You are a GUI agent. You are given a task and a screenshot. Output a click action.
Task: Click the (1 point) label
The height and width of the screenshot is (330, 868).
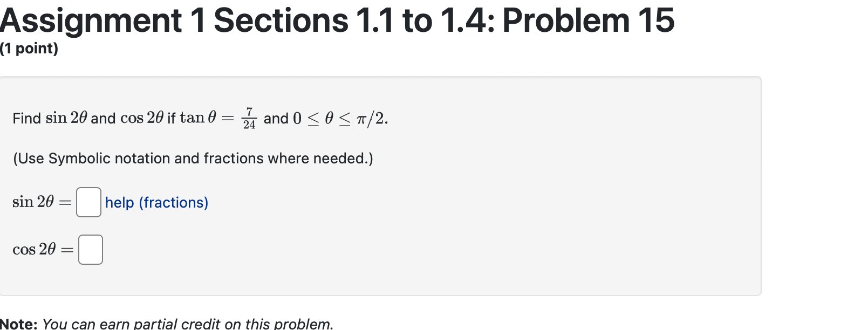(30, 49)
